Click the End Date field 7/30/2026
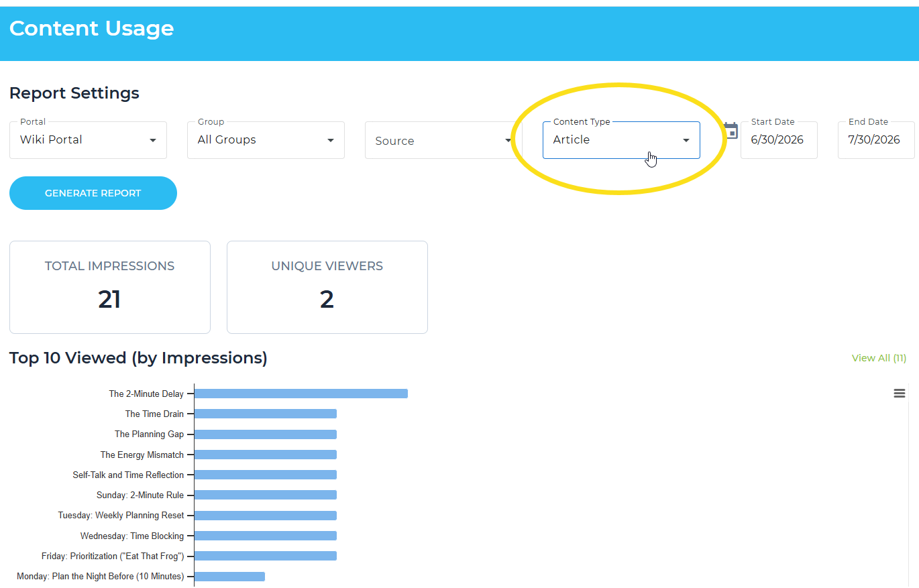Screen dimensions: 919x588 [x=876, y=140]
